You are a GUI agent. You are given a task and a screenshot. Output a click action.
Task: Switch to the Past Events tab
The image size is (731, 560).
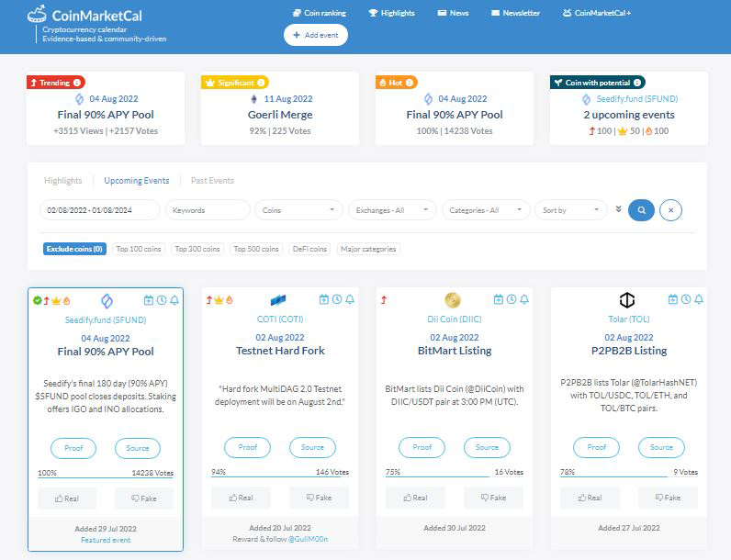point(212,180)
